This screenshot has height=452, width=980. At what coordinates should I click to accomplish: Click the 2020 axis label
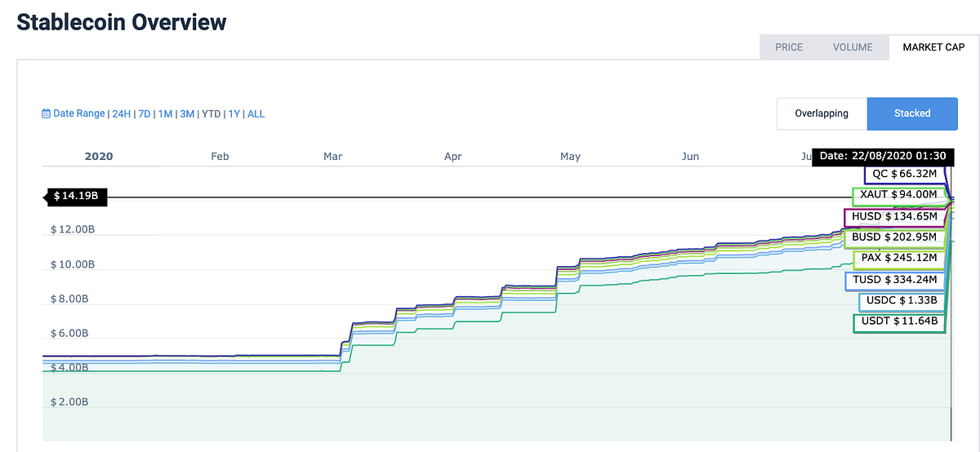99,156
